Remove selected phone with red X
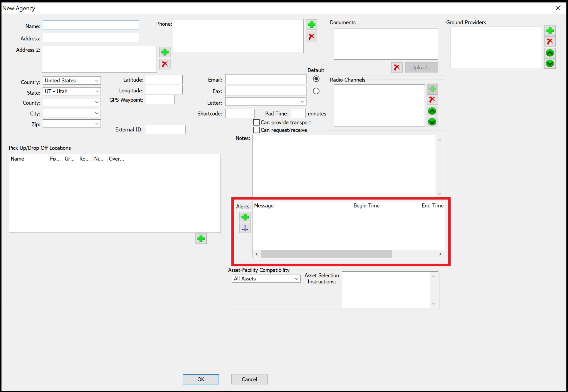Viewport: 568px width, 392px height. coord(311,37)
